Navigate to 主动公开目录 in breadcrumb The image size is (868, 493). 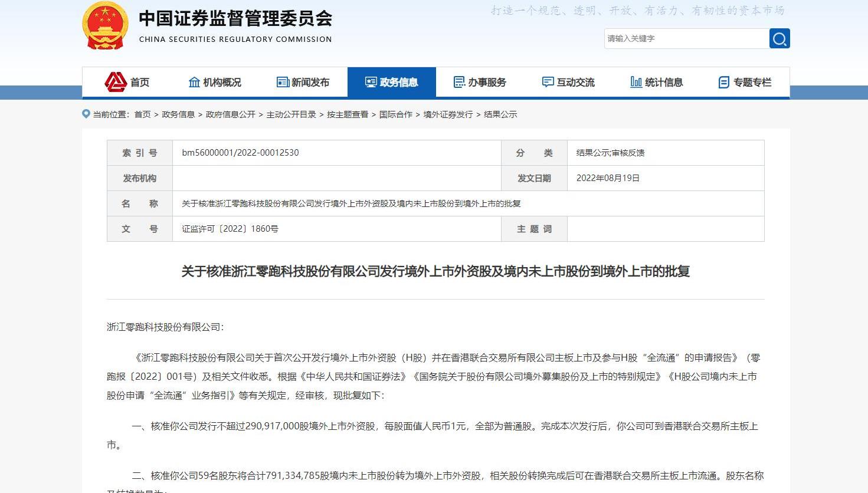(291, 114)
